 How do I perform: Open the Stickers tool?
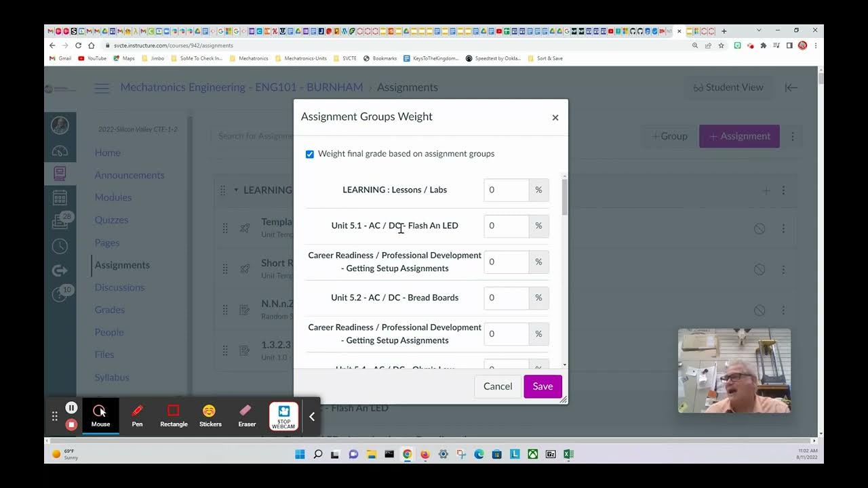pyautogui.click(x=210, y=415)
